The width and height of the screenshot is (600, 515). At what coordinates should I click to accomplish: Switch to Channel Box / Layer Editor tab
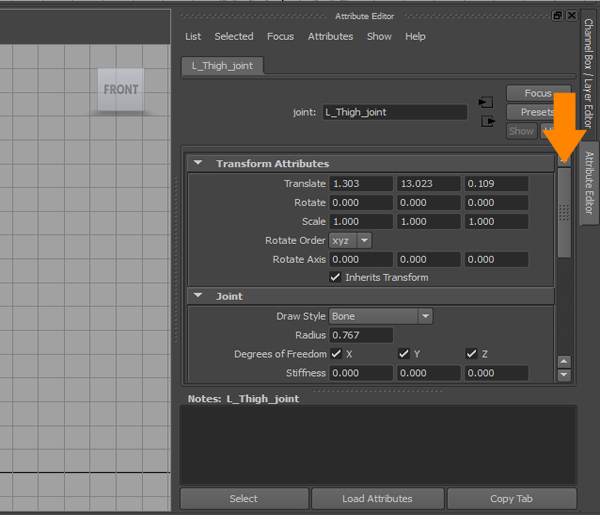click(589, 73)
